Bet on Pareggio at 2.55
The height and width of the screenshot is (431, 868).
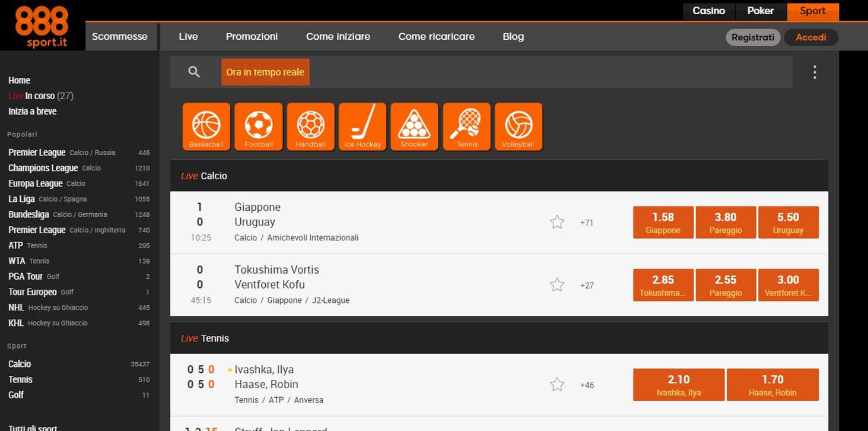(x=726, y=285)
